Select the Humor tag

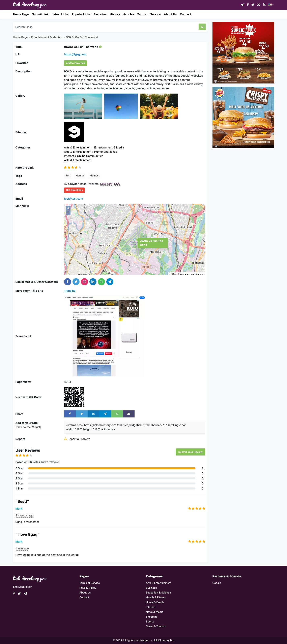(80, 175)
